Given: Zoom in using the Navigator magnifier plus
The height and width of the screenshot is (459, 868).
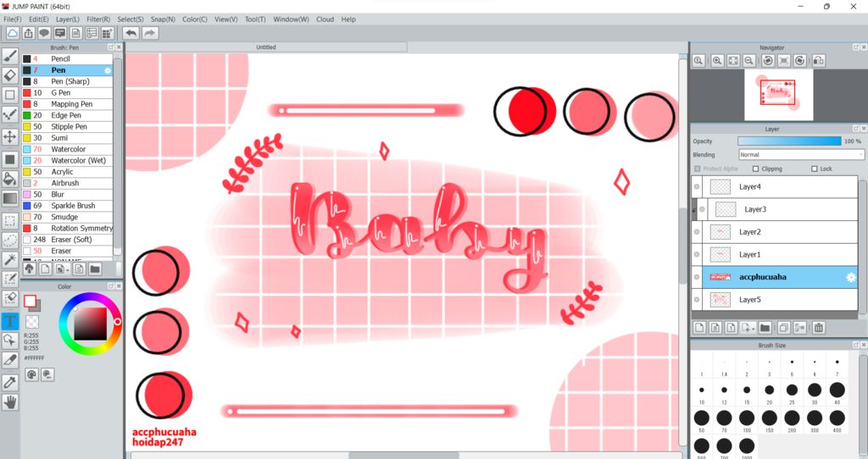Looking at the screenshot, I should 717,61.
